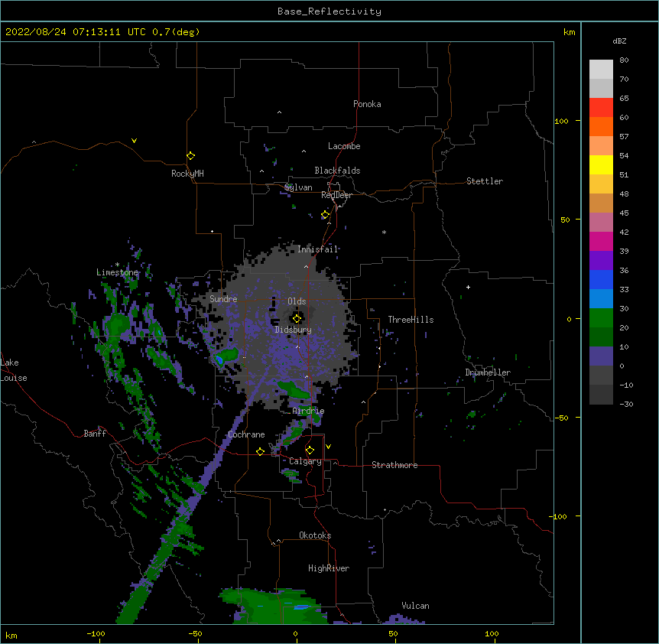Click the brown 48 dBZ legend swatch

(601, 203)
